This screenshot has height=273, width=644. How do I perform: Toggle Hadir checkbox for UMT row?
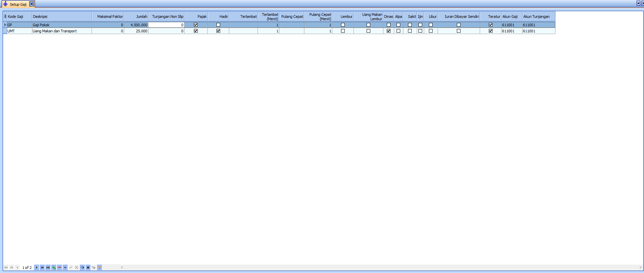pos(218,31)
